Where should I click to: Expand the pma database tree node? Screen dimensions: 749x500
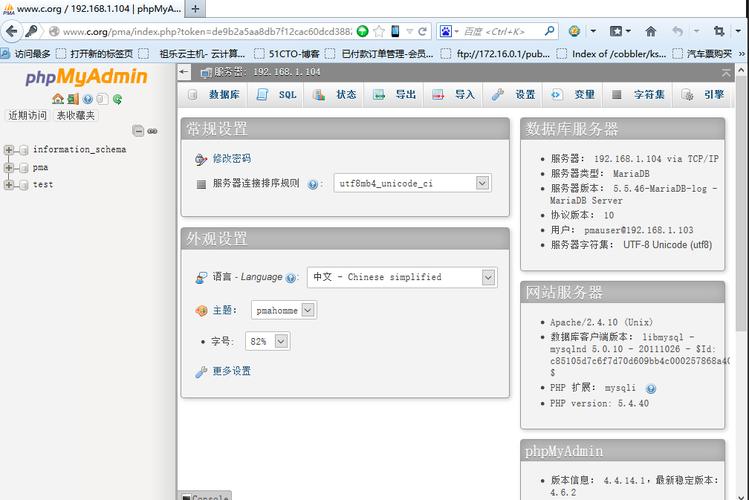tap(9, 168)
